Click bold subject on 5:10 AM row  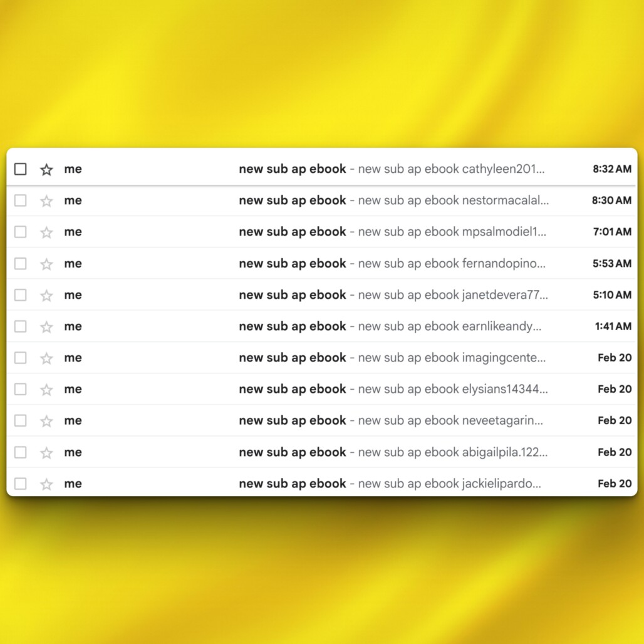[293, 295]
